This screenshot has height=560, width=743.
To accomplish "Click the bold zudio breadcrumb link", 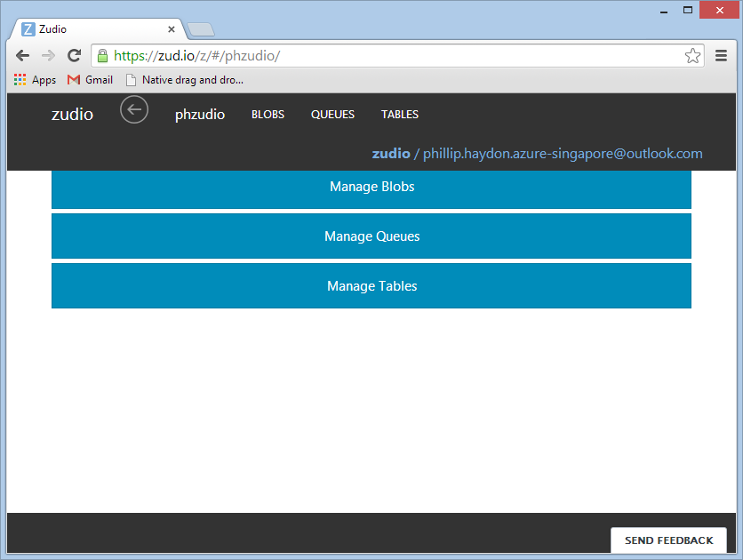I will tap(391, 154).
